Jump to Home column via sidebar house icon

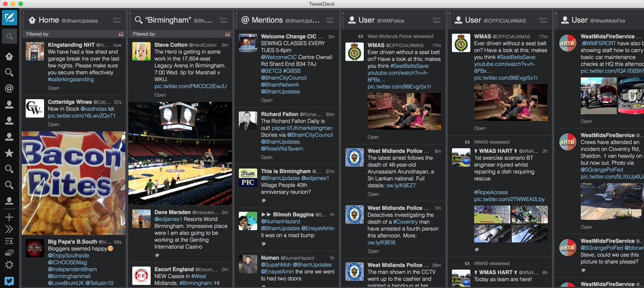coord(9,56)
